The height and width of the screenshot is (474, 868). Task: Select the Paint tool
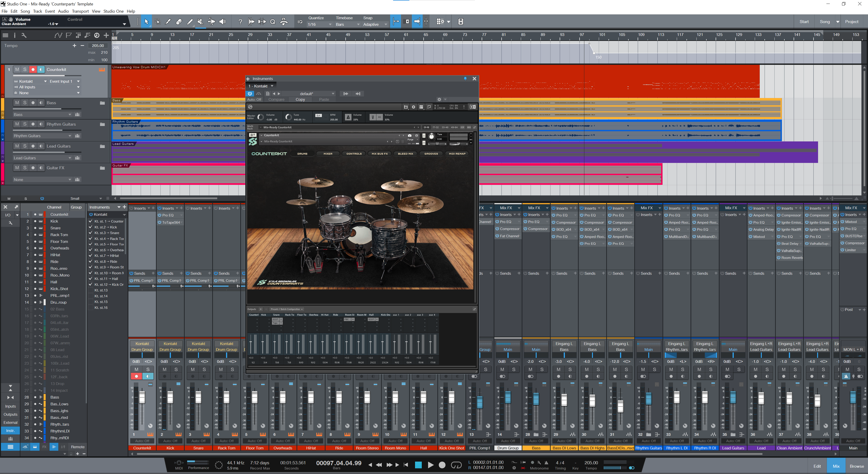190,22
